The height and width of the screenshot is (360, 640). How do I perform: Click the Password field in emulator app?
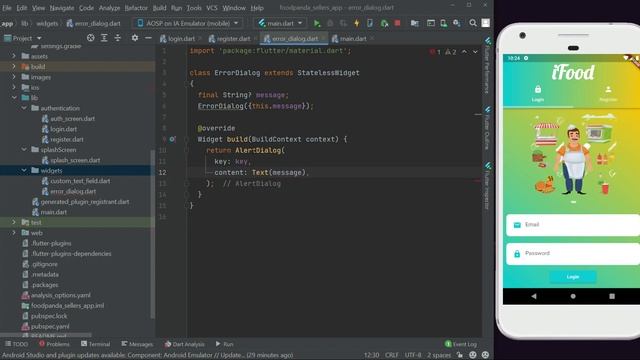pyautogui.click(x=573, y=253)
